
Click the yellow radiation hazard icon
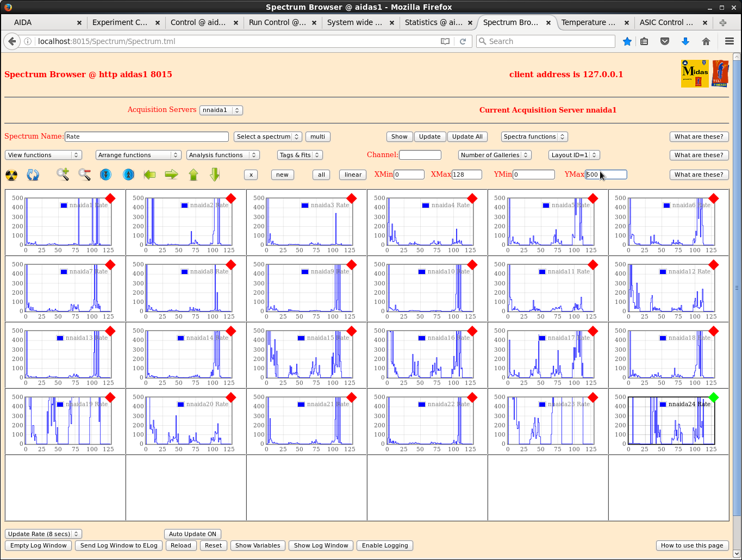coord(11,175)
